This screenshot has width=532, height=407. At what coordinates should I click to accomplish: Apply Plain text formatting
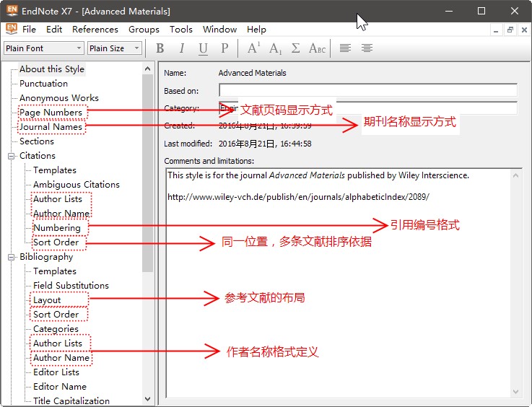pyautogui.click(x=224, y=48)
